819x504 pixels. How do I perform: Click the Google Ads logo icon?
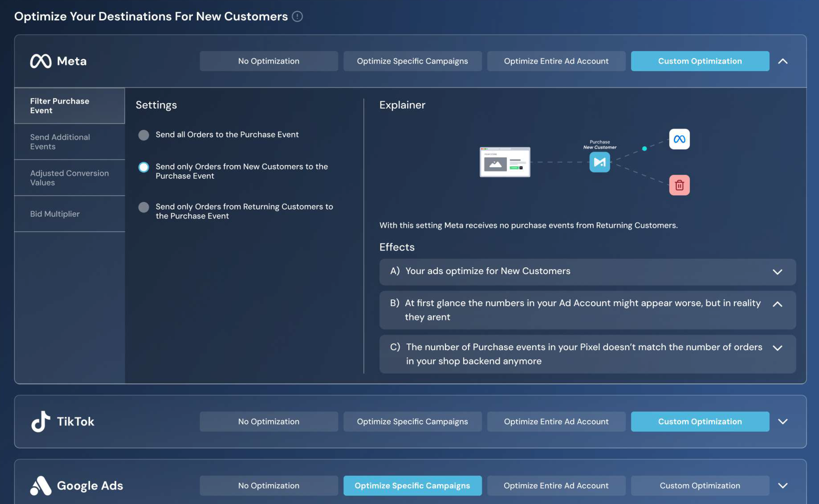(41, 486)
